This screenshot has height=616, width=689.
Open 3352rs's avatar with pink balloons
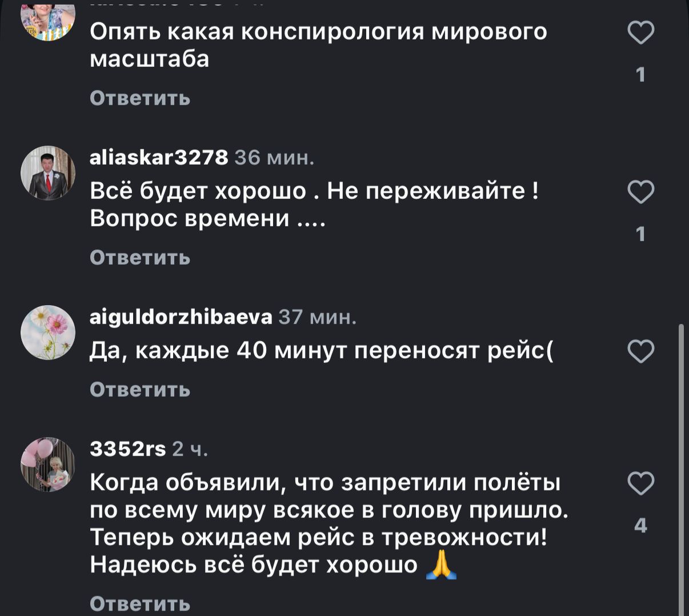click(x=48, y=465)
